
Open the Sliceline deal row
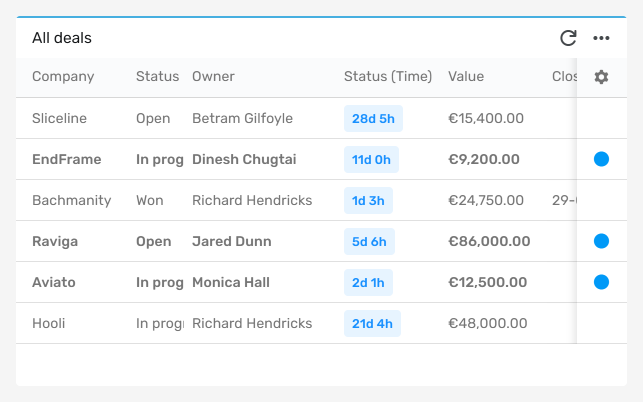[x=296, y=118]
